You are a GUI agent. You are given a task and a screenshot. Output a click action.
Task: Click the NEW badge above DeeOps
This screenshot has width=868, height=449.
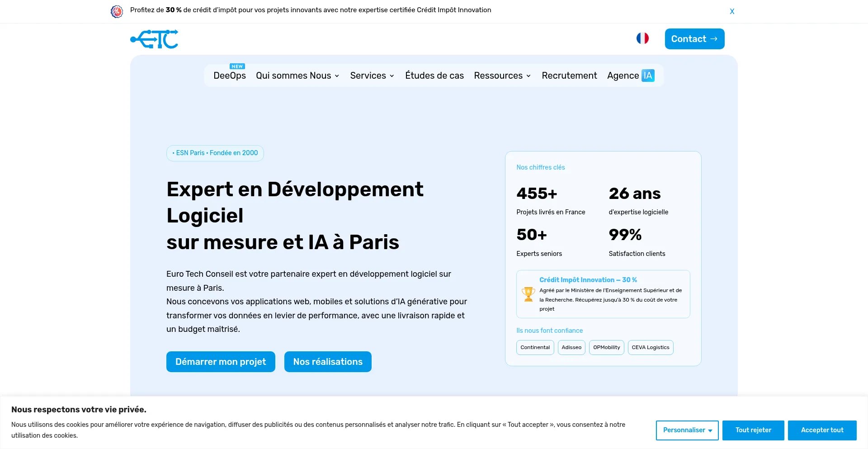237,66
